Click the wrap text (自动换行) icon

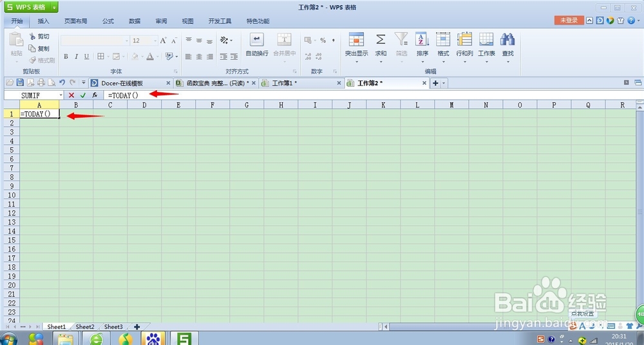coord(257,40)
